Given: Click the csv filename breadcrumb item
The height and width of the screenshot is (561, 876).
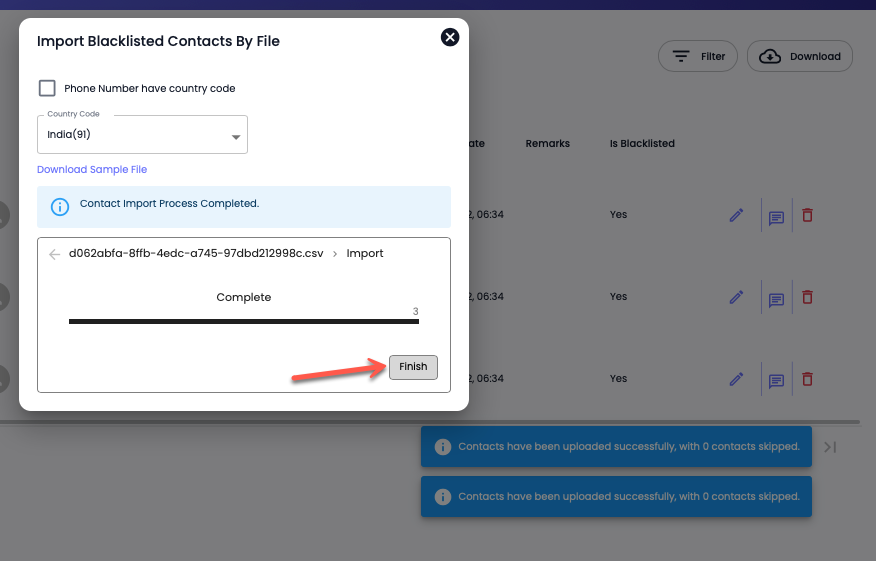Looking at the screenshot, I should point(196,254).
